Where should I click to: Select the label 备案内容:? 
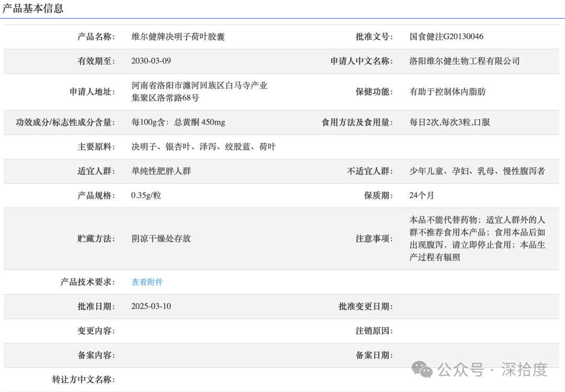point(96,355)
